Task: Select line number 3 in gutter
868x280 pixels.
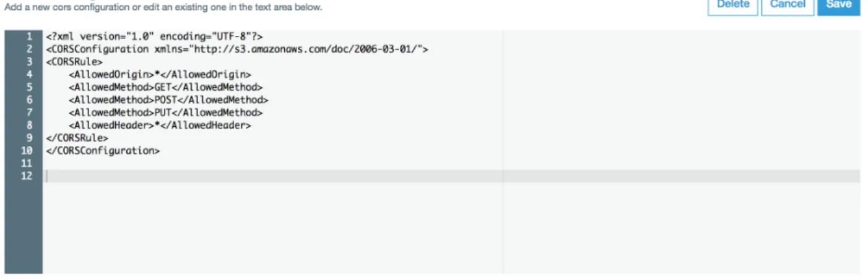Action: click(x=29, y=62)
